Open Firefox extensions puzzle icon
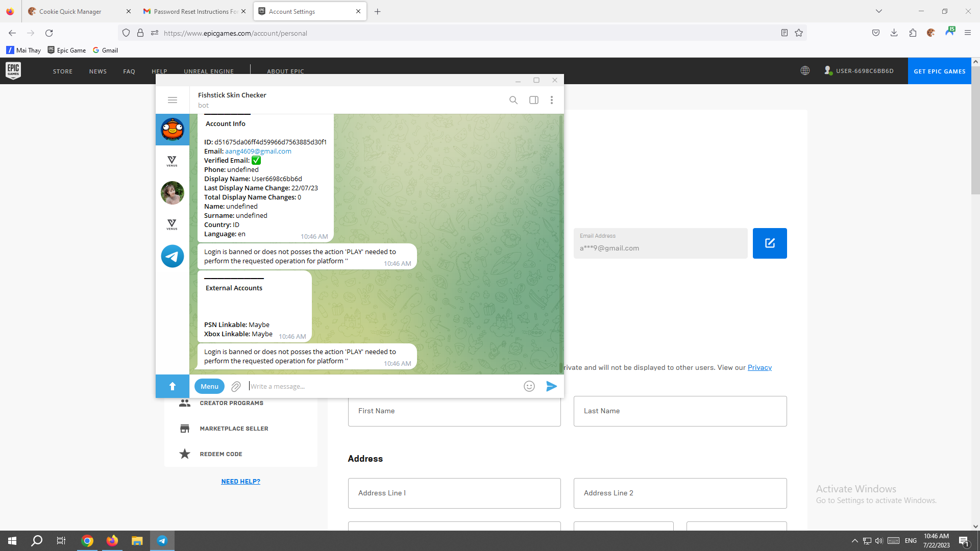The height and width of the screenshot is (551, 980). tap(913, 33)
